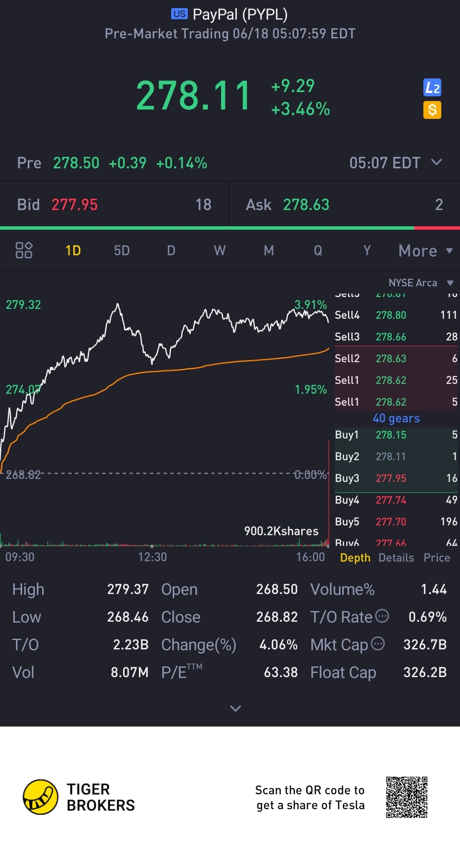Tap the Change(%) value 4.06%

click(x=279, y=645)
